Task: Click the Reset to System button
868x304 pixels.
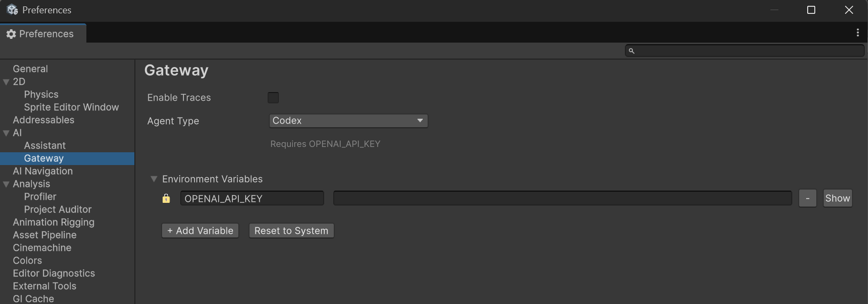Action: click(291, 231)
